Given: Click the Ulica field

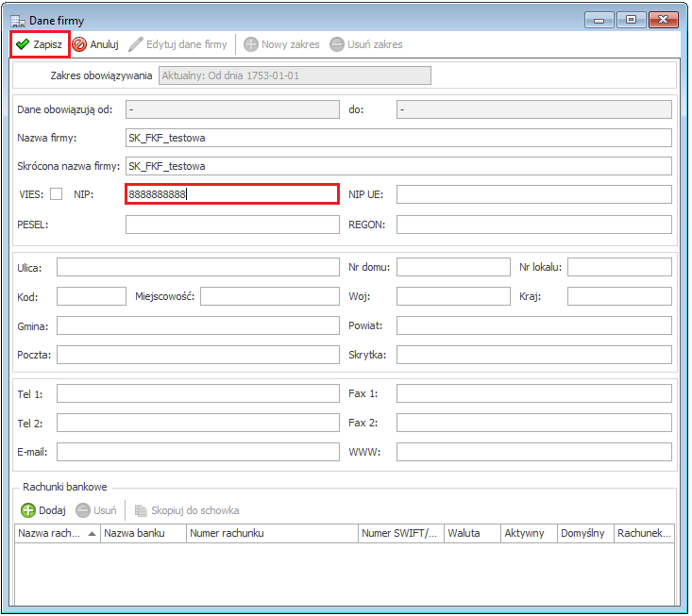Looking at the screenshot, I should tap(198, 267).
